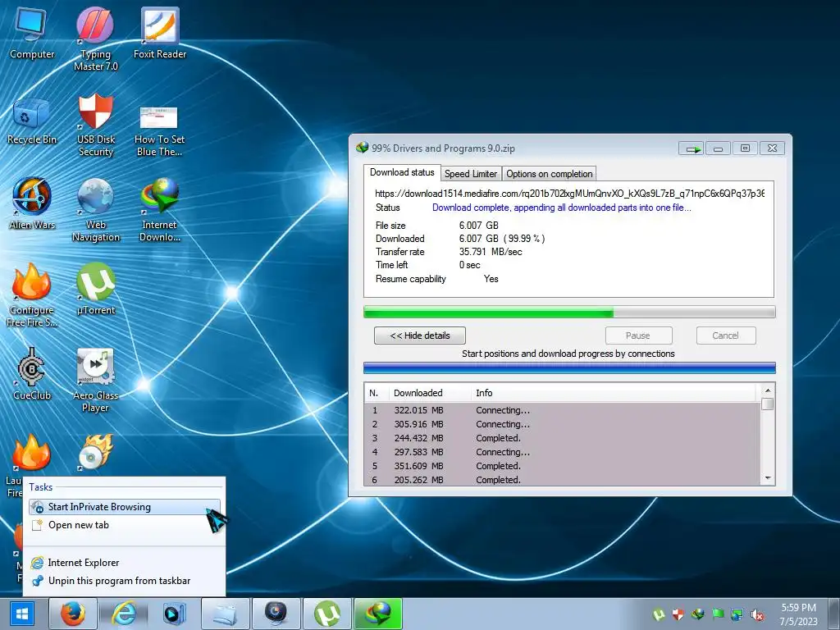Click Internet Explorer taskbar icon
The width and height of the screenshot is (840, 630).
(123, 614)
